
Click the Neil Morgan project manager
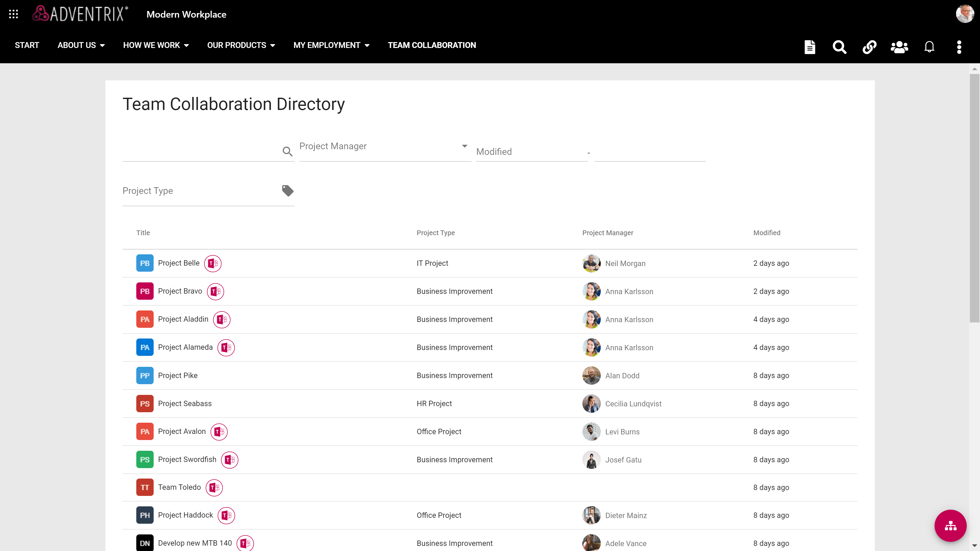(625, 264)
